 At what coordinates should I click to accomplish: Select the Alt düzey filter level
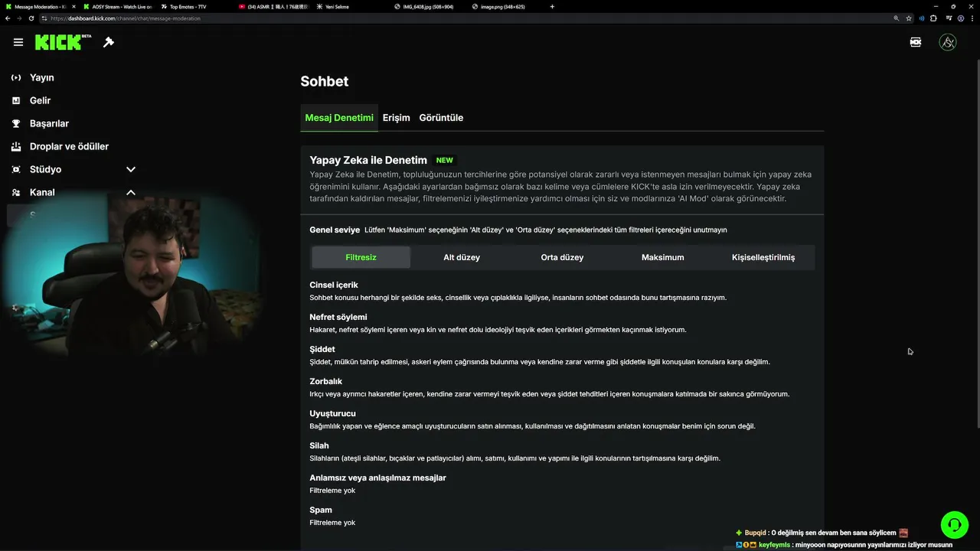click(462, 257)
